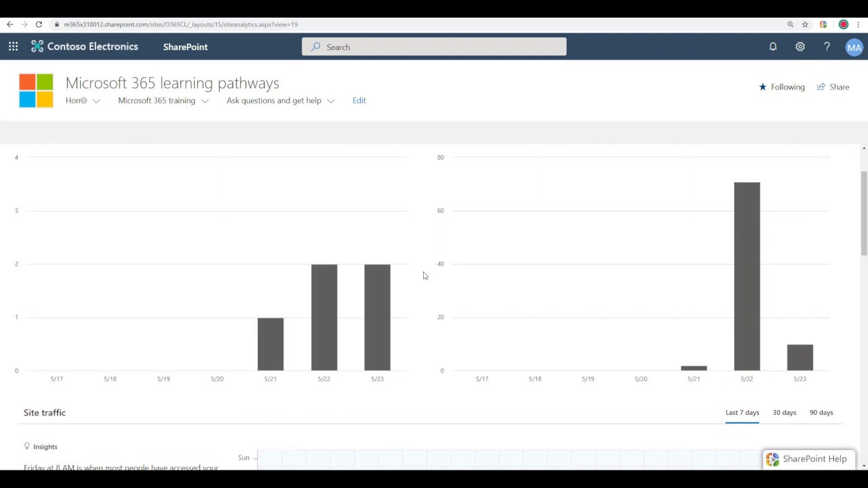Click the Microsoft site logo
Image resolution: width=868 pixels, height=488 pixels.
tap(36, 91)
